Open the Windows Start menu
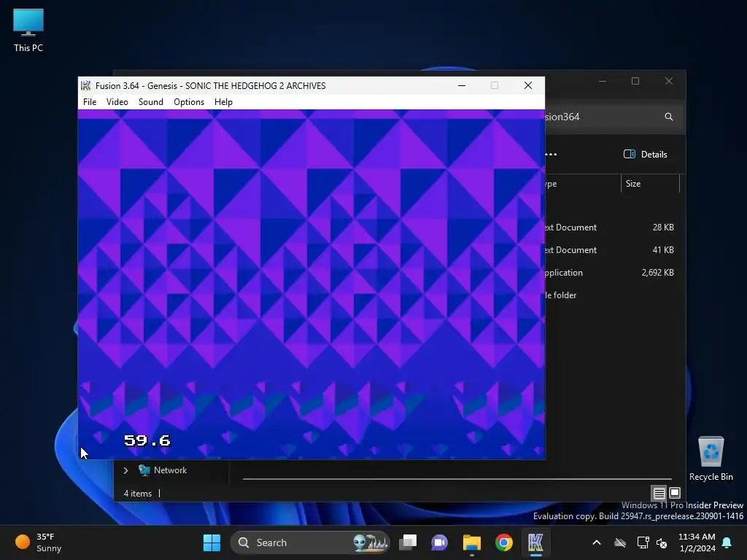The image size is (747, 560). [x=212, y=542]
